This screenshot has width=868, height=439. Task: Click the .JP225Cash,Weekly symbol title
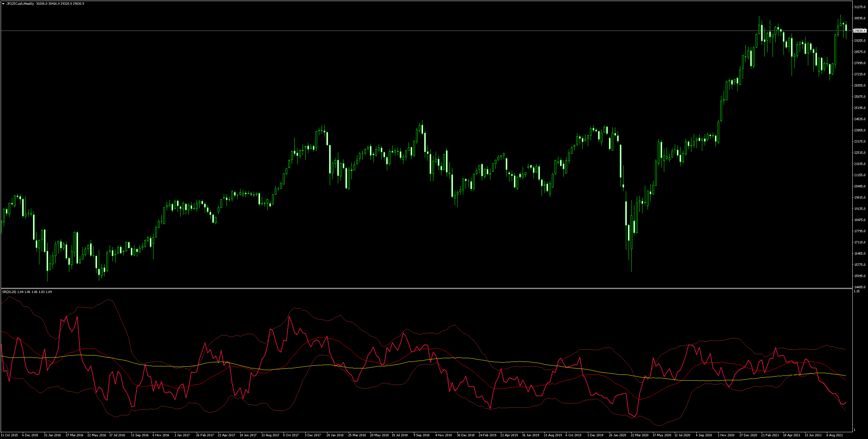[20, 4]
